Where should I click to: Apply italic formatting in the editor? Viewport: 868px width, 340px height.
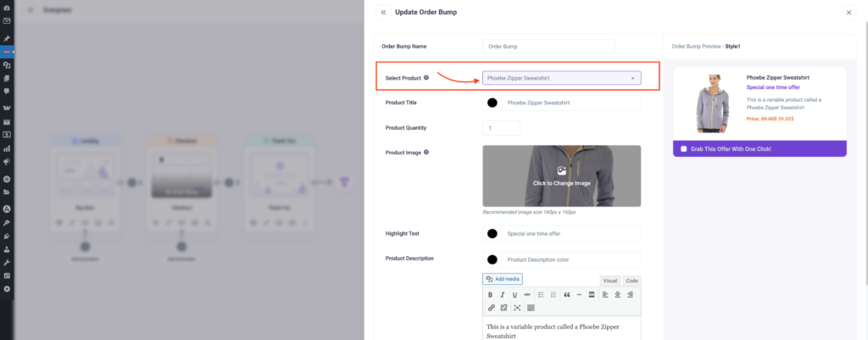pyautogui.click(x=503, y=294)
